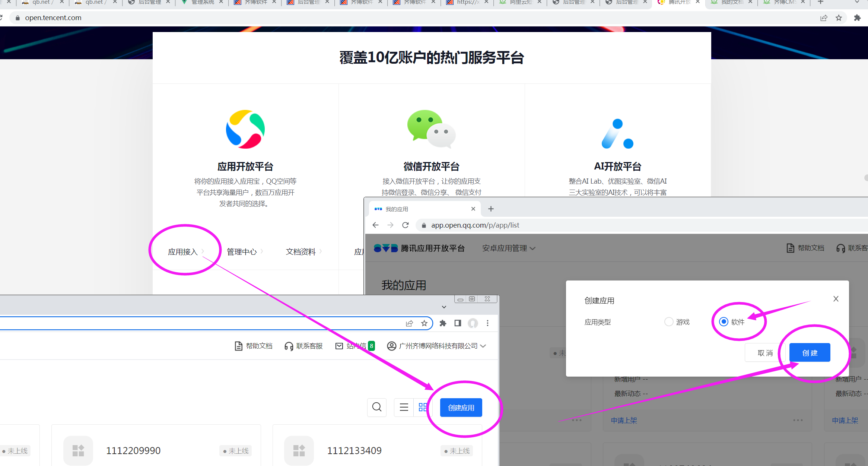Bookmark open.tencent.com with the star icon
The width and height of the screenshot is (868, 466).
(x=839, y=18)
